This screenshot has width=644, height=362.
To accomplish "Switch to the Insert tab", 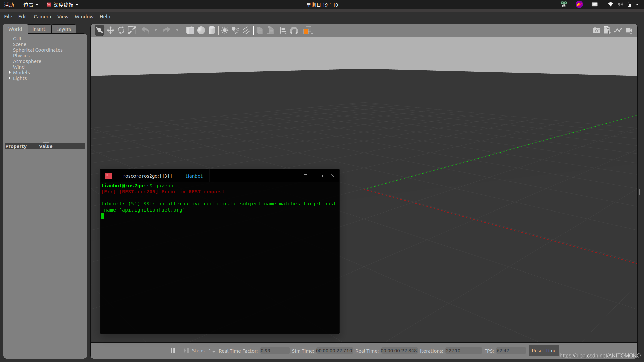I will tap(39, 29).
